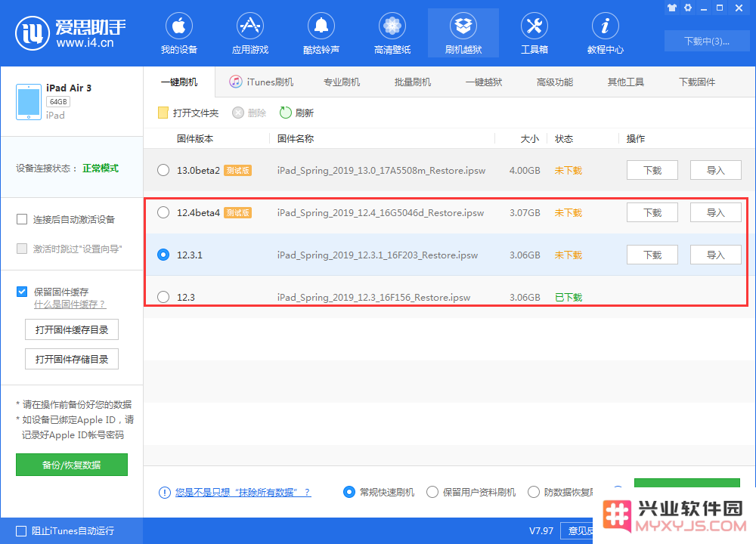Open 酷炫铃声 ringtones section
The height and width of the screenshot is (544, 756).
pyautogui.click(x=321, y=33)
